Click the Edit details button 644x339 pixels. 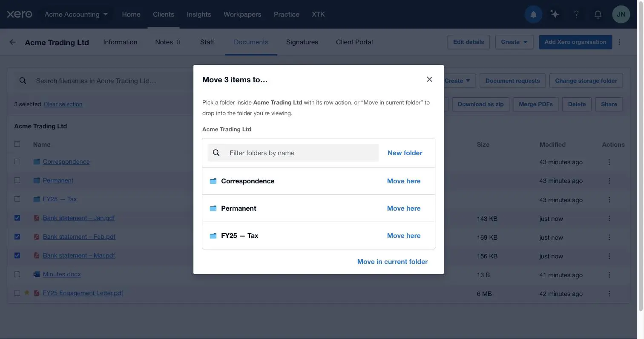469,42
